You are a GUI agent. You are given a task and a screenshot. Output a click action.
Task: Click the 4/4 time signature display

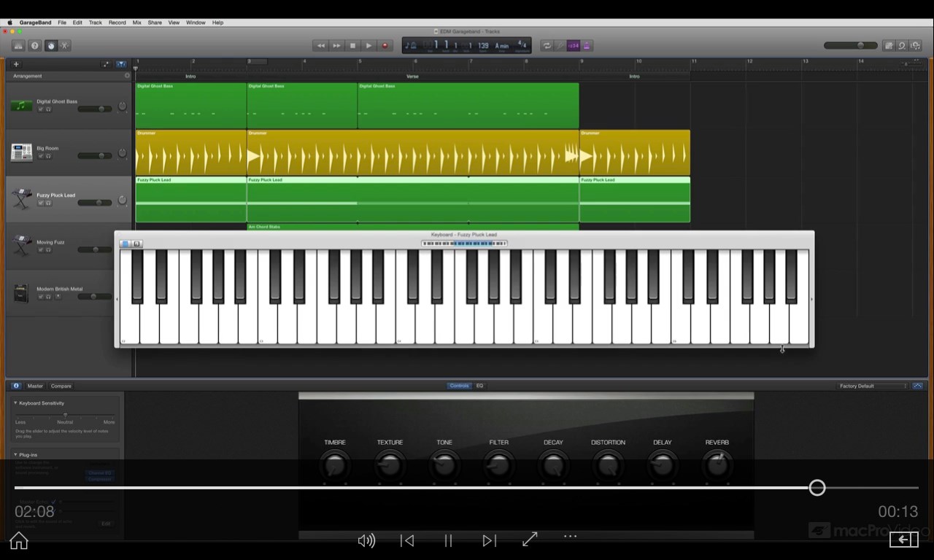pyautogui.click(x=522, y=46)
